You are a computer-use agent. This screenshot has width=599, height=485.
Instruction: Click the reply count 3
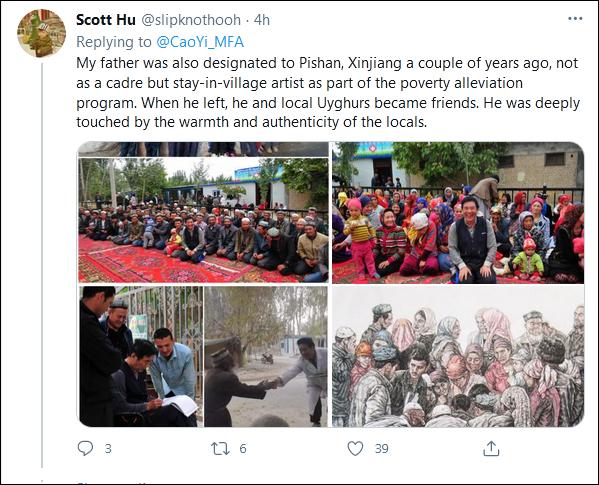point(108,448)
